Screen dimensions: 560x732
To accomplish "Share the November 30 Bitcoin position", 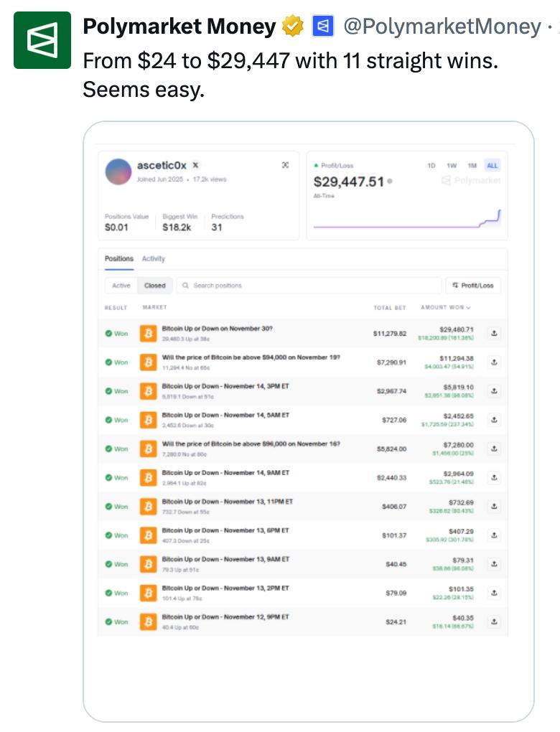I will [x=494, y=333].
